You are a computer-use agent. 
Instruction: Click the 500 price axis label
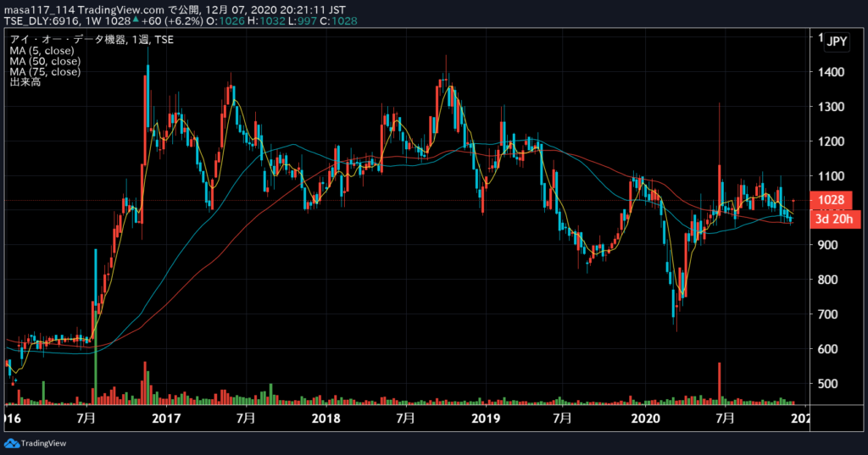click(827, 384)
